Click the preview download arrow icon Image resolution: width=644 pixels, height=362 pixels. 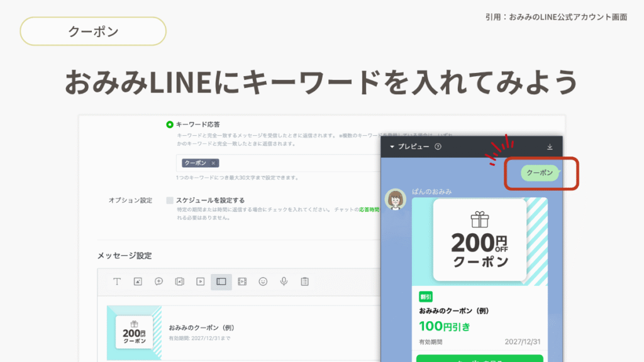point(550,147)
